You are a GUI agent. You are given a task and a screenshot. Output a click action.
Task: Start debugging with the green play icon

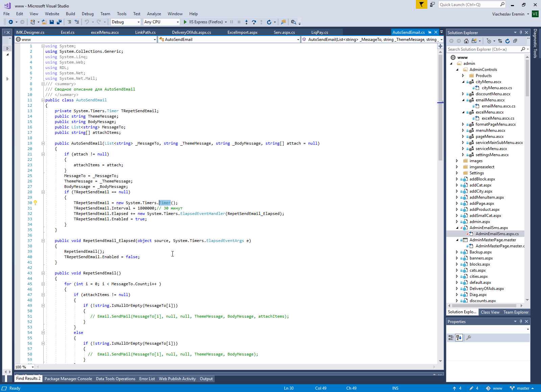click(185, 22)
